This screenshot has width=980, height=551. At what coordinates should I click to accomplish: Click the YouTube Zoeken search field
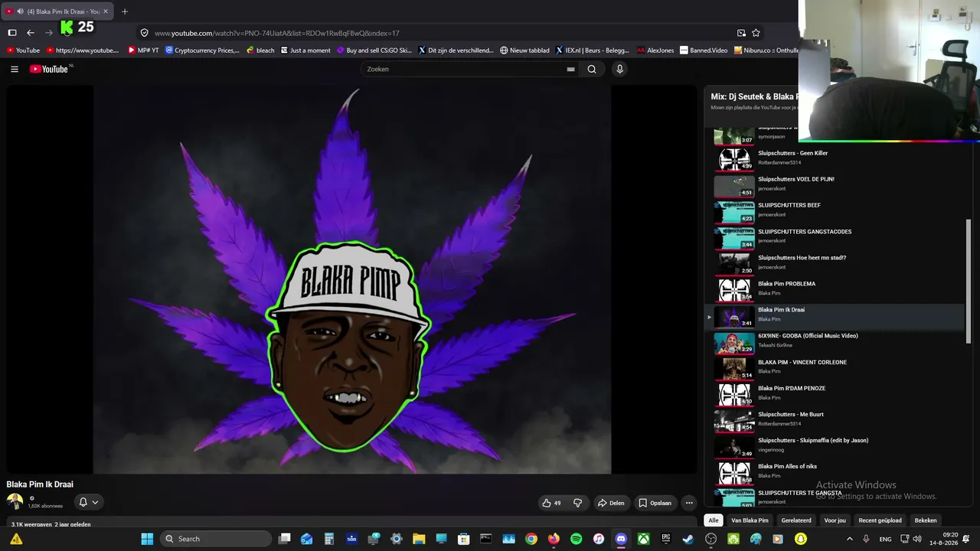[x=465, y=69]
